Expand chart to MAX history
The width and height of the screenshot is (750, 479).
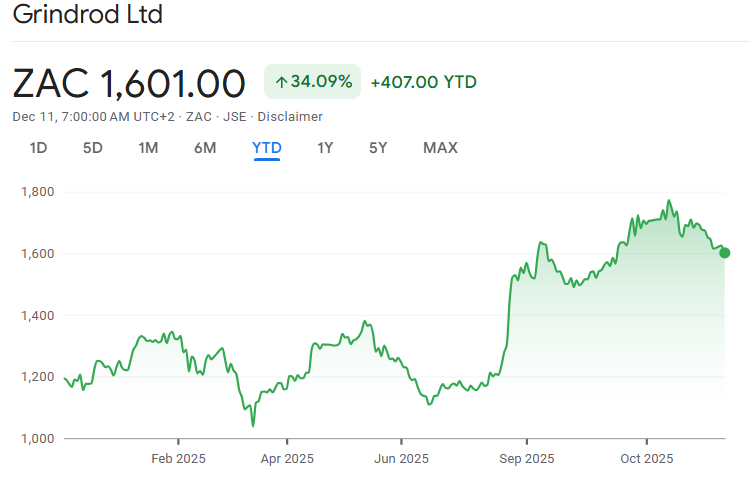pos(440,148)
